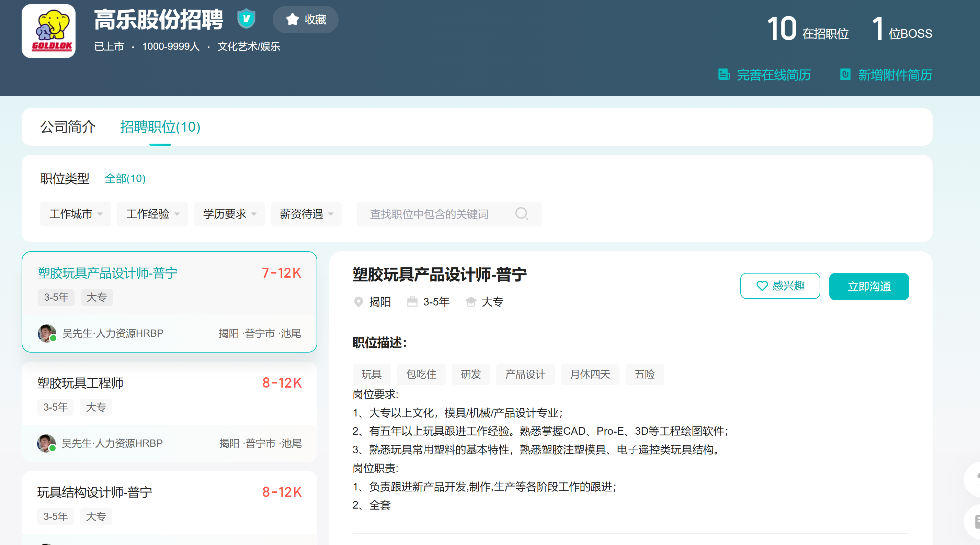Open the 完善在线简历 link

(765, 75)
